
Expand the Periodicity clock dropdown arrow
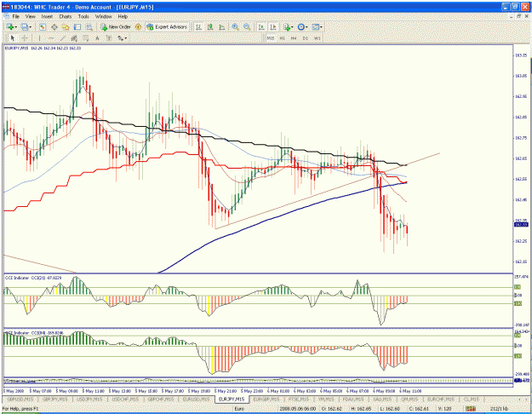point(306,27)
